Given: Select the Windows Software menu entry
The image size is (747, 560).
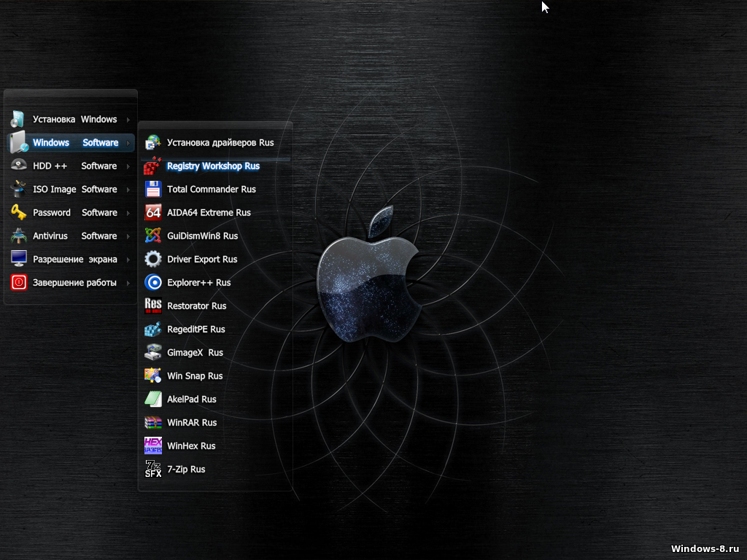Looking at the screenshot, I should [x=71, y=142].
